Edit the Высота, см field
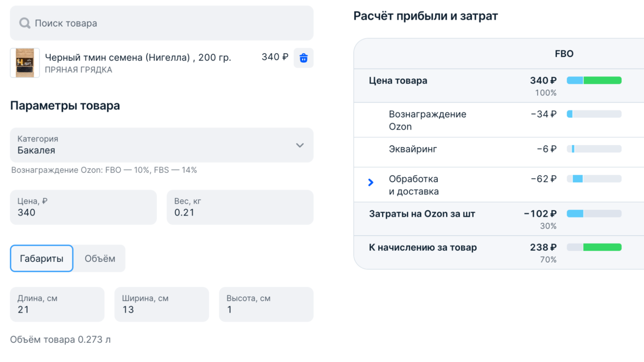The image size is (644, 362). 266,304
